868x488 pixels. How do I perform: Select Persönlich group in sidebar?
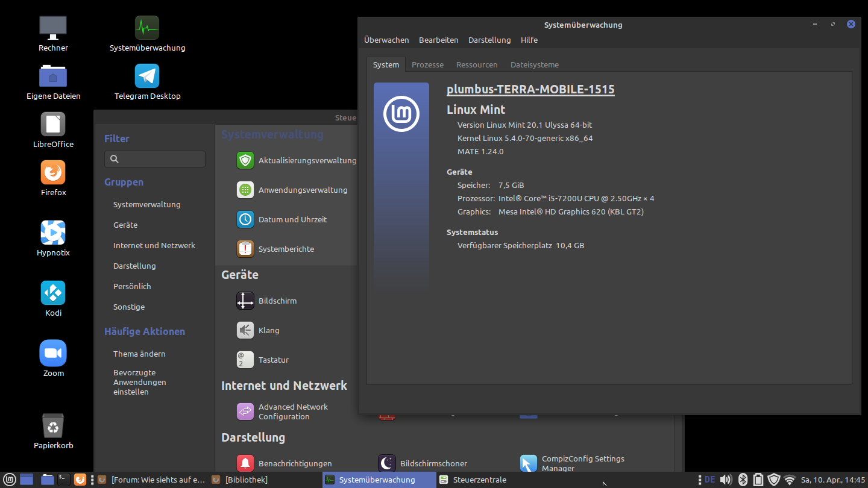click(132, 286)
